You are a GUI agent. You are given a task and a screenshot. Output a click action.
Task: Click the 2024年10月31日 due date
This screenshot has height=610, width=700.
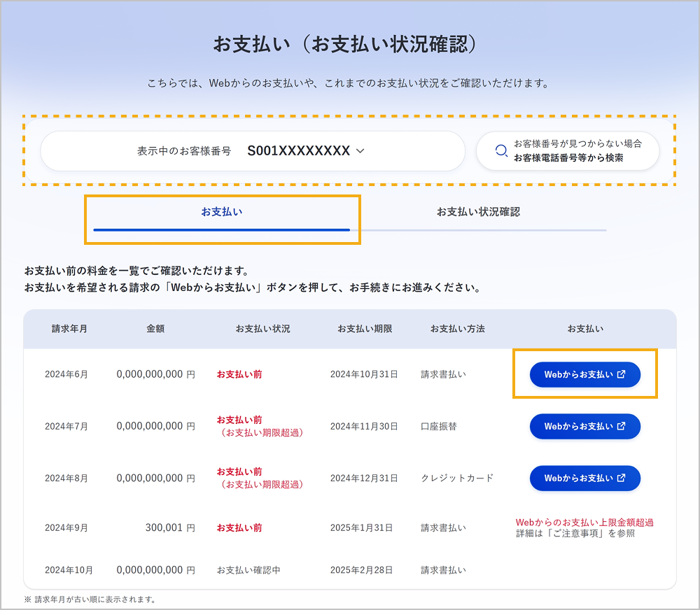coord(364,374)
